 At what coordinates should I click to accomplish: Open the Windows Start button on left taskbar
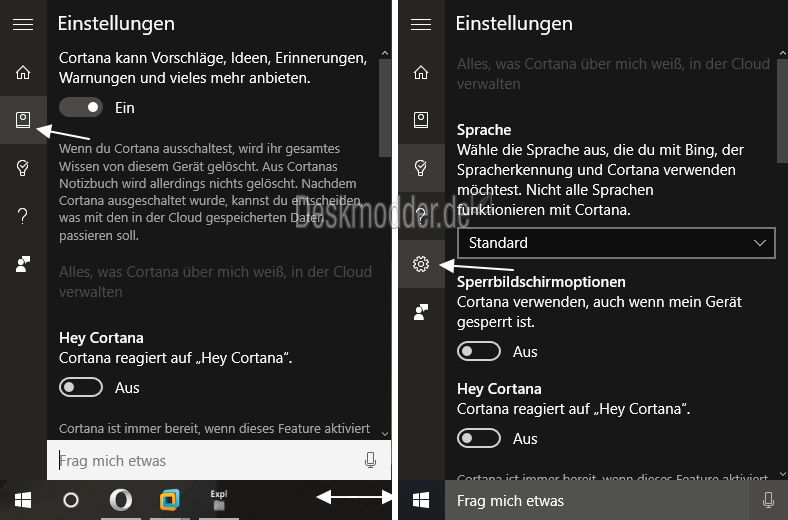click(x=23, y=500)
